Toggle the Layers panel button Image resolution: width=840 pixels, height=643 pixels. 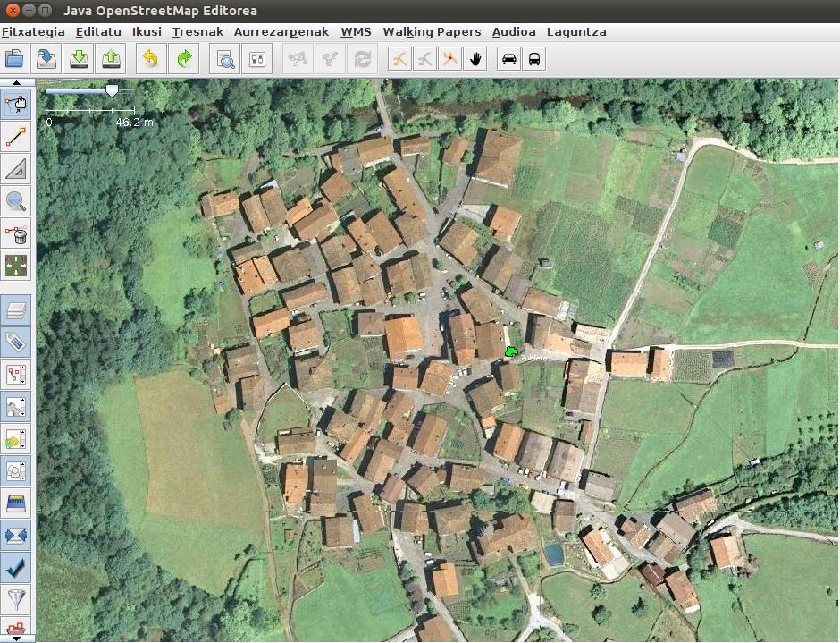tap(16, 310)
